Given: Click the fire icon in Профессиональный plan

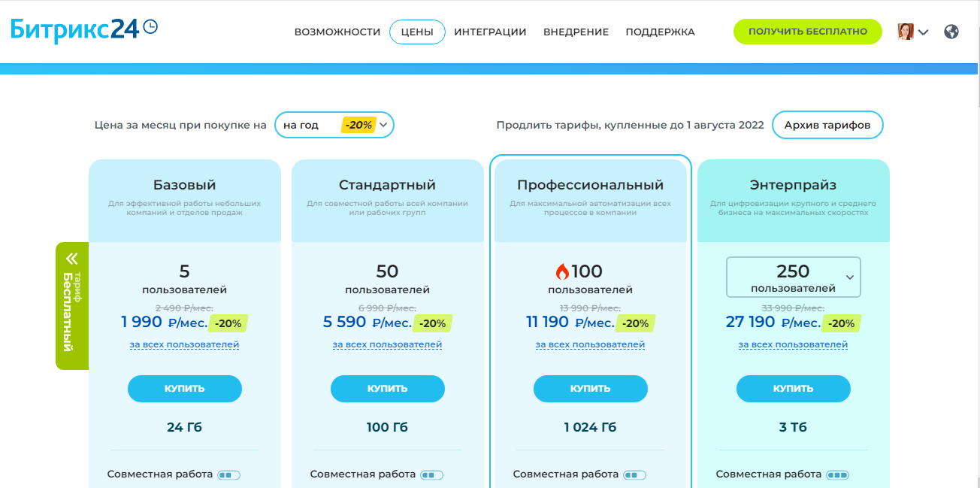Looking at the screenshot, I should (562, 271).
